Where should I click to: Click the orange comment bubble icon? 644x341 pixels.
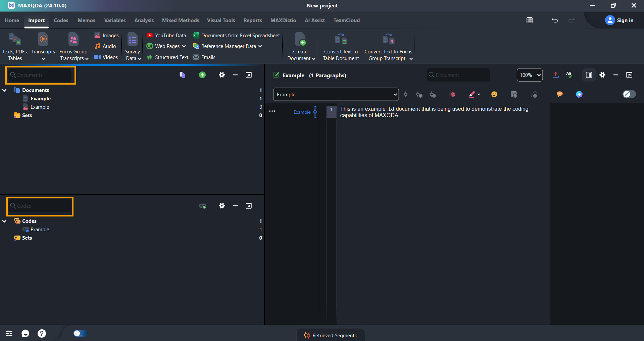559,94
